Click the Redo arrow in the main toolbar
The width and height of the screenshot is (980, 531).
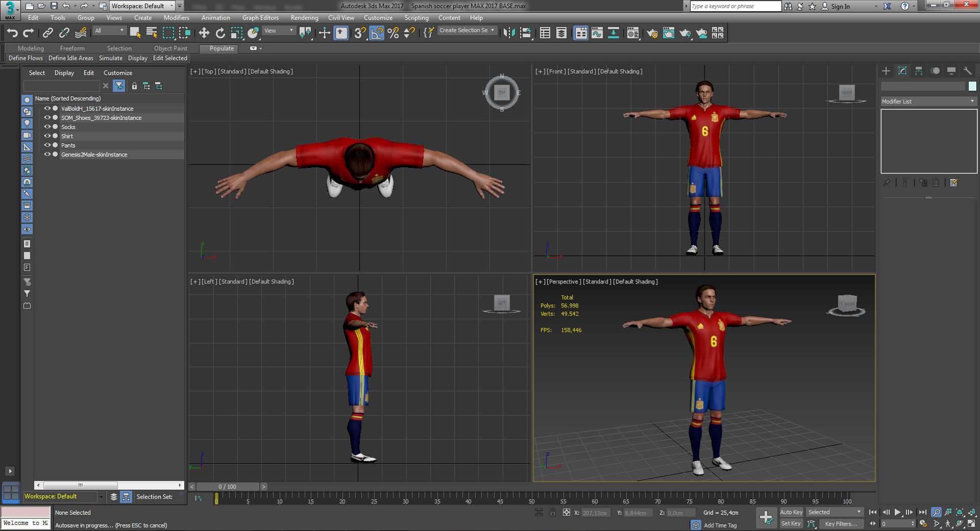coord(29,33)
